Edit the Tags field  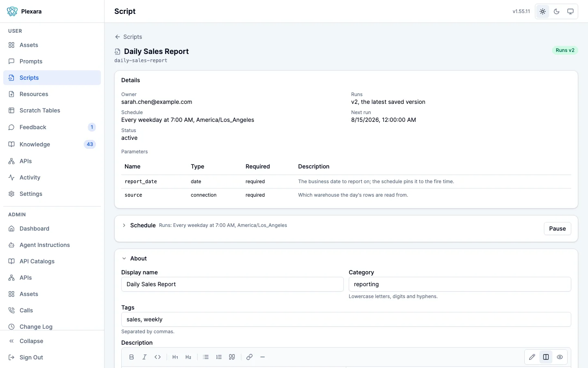pos(346,319)
